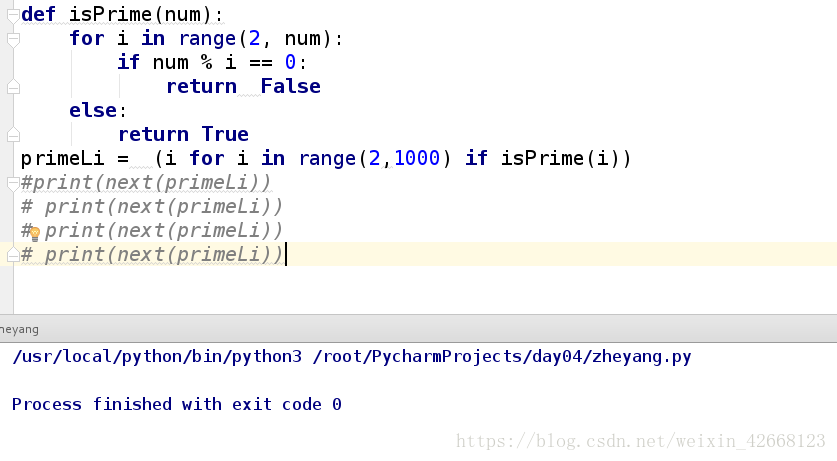
Task: Open the yellow lightbulb intention icon
Action: point(35,233)
